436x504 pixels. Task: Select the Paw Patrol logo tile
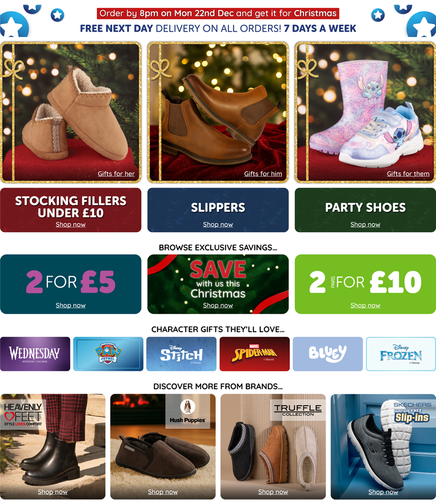(x=108, y=354)
